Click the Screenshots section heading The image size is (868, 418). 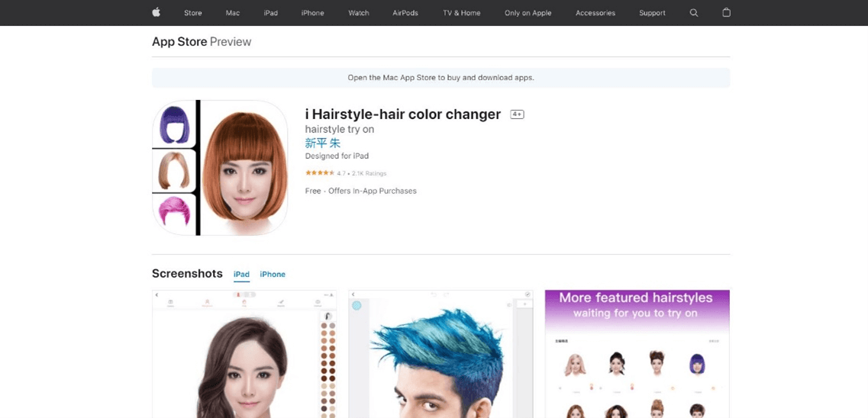click(187, 274)
